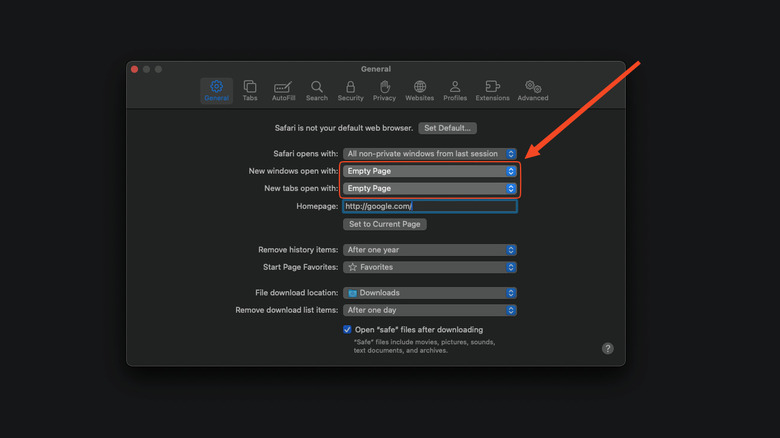
Task: Switch to the Search settings pane
Action: click(x=317, y=90)
